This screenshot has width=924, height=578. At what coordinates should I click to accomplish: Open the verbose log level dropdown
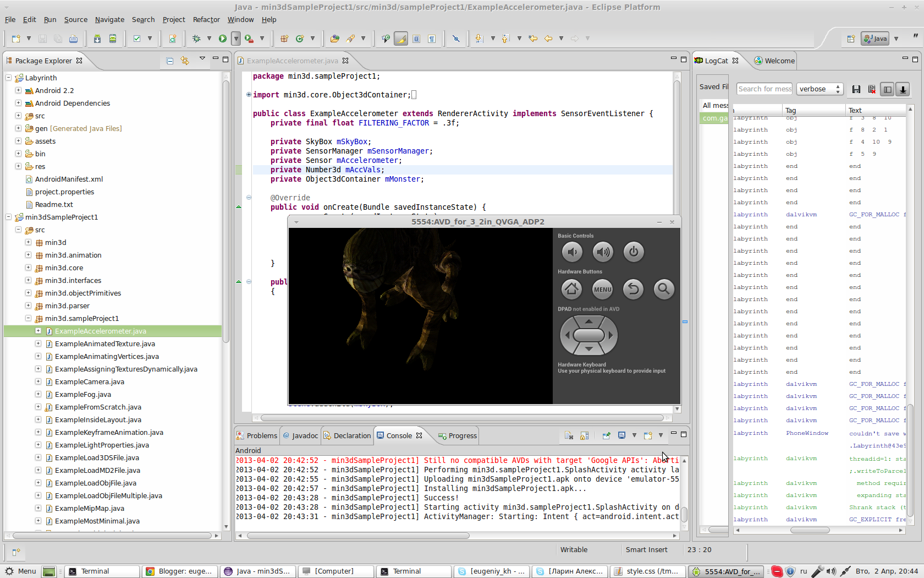[820, 89]
